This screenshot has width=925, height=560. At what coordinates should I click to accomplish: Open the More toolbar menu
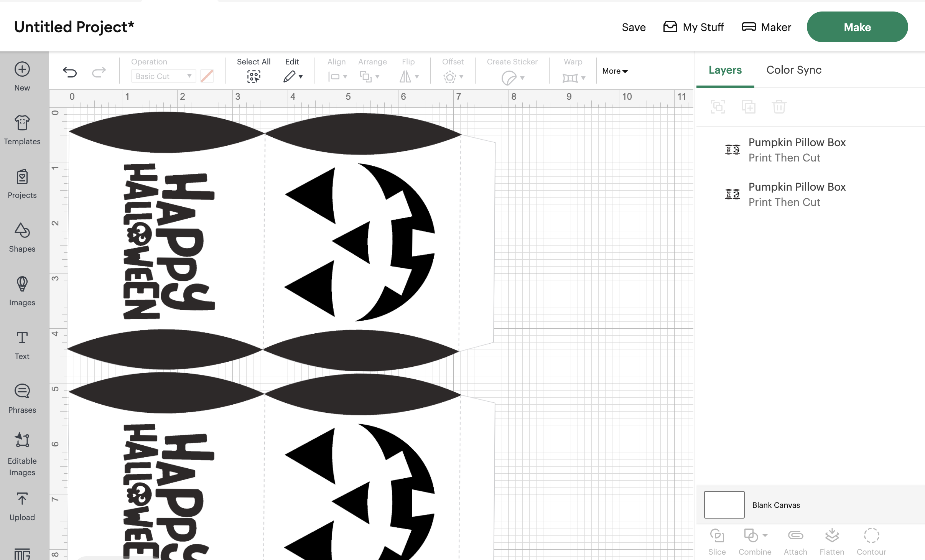tap(615, 71)
